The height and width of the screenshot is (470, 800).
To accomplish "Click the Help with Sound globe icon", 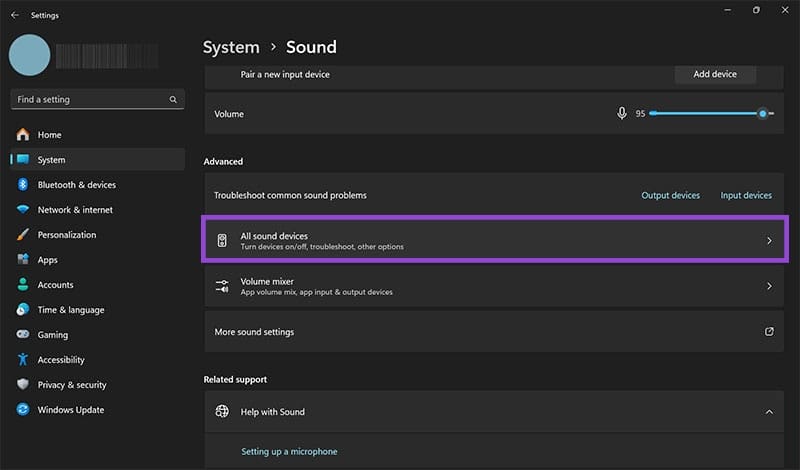I will pos(222,411).
